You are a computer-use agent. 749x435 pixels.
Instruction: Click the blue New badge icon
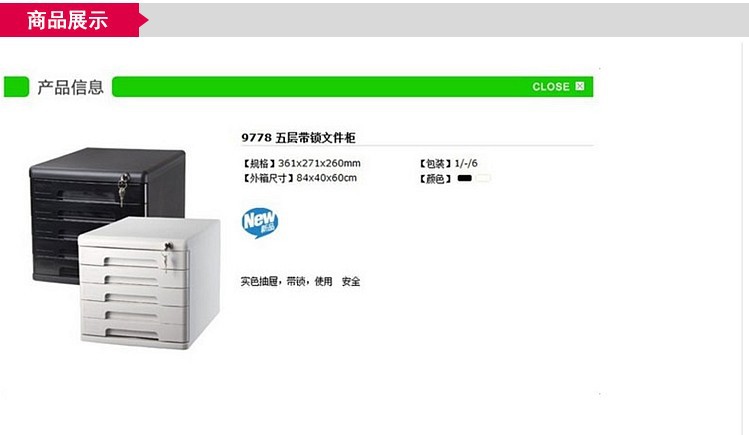[x=260, y=223]
